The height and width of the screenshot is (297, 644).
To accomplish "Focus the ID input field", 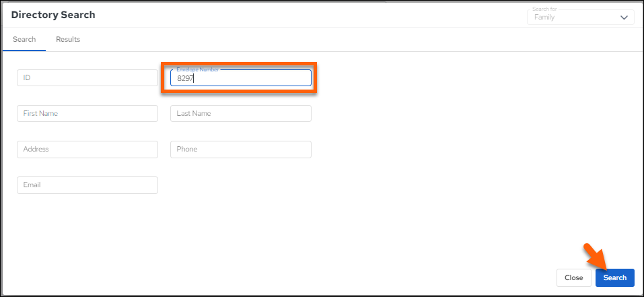I will pyautogui.click(x=87, y=77).
